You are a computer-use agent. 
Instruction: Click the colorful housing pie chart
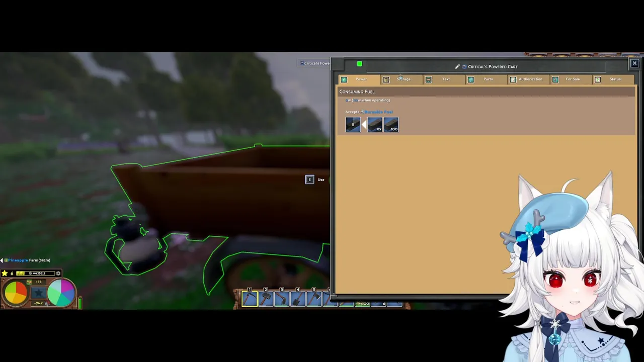point(61,293)
